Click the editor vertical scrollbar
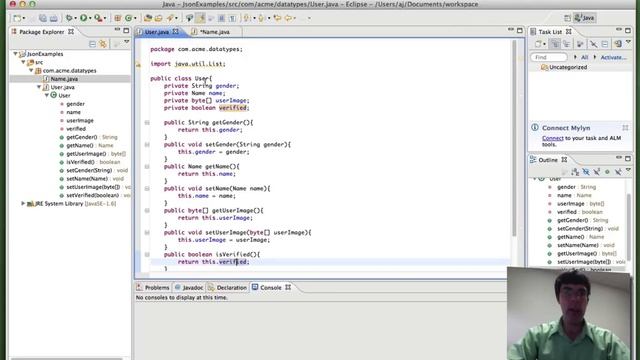The width and height of the screenshot is (640, 360). [514, 139]
